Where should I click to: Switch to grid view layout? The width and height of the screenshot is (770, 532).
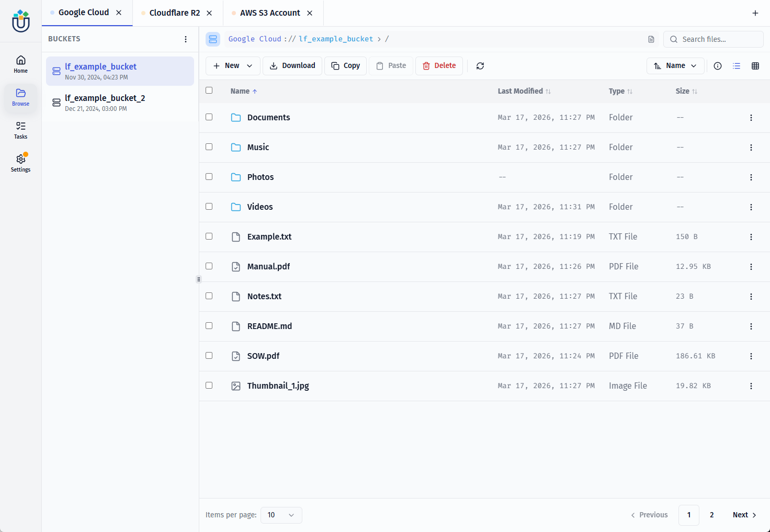point(755,66)
